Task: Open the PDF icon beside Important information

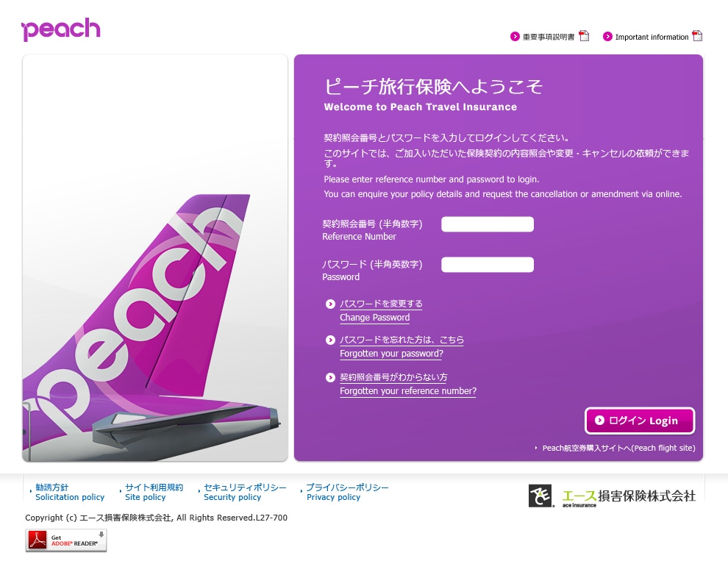Action: pos(697,36)
